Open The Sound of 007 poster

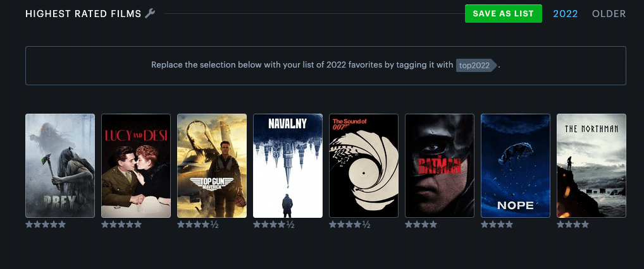[364, 165]
